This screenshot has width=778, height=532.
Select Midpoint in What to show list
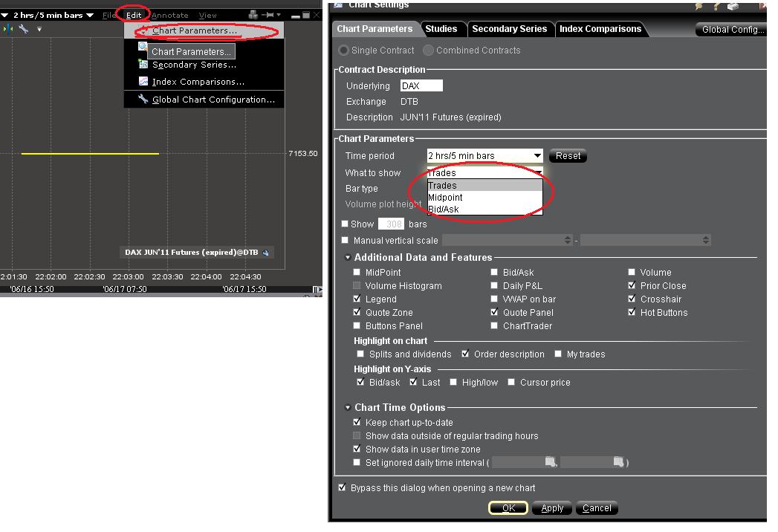coord(484,197)
